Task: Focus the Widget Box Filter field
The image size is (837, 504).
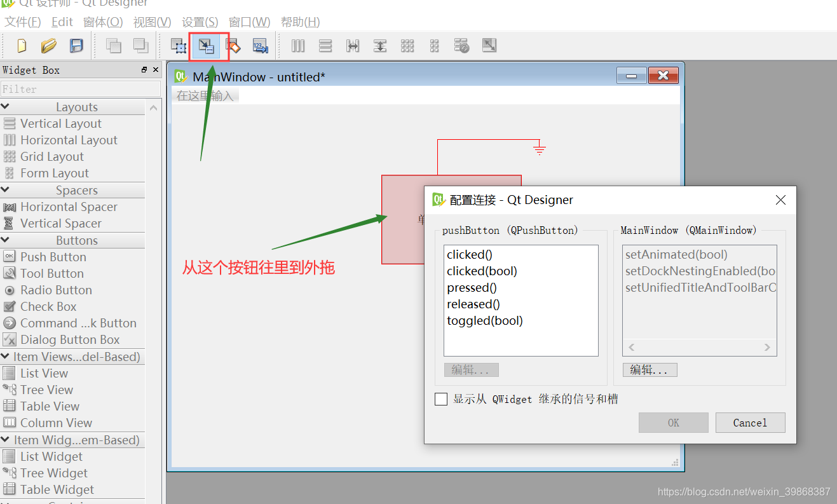Action: pos(81,89)
